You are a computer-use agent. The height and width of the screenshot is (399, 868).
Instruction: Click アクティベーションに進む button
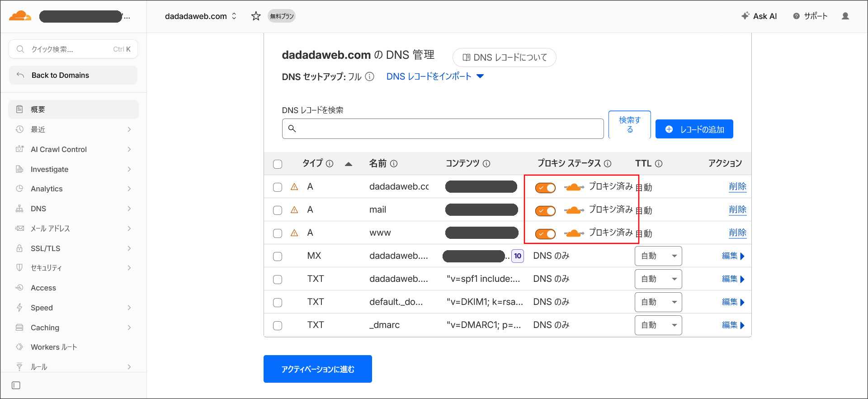[x=317, y=369]
